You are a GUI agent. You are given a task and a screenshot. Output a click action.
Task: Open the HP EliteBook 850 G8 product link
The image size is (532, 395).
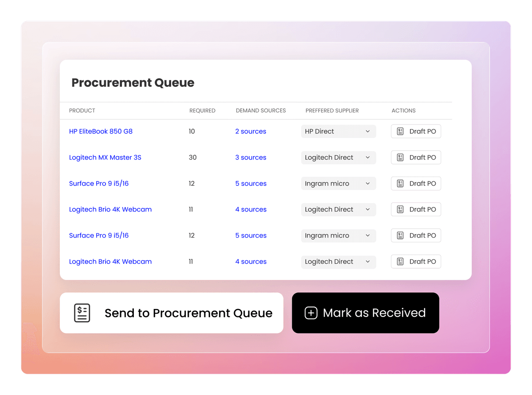[101, 131]
